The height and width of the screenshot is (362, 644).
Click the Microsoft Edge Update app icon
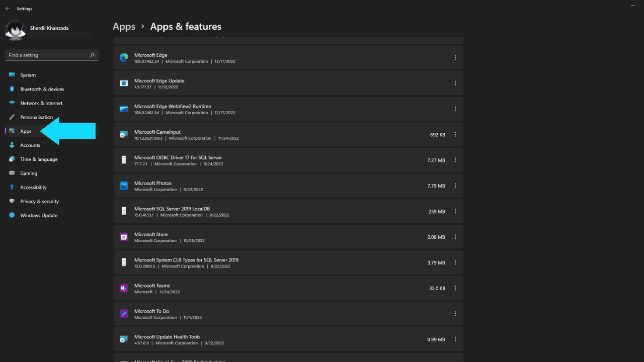[124, 83]
